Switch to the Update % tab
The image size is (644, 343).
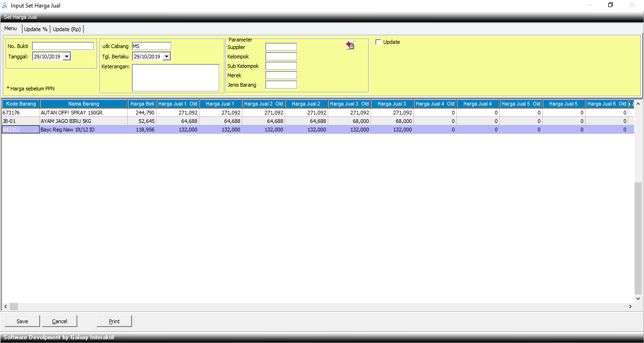pyautogui.click(x=36, y=29)
